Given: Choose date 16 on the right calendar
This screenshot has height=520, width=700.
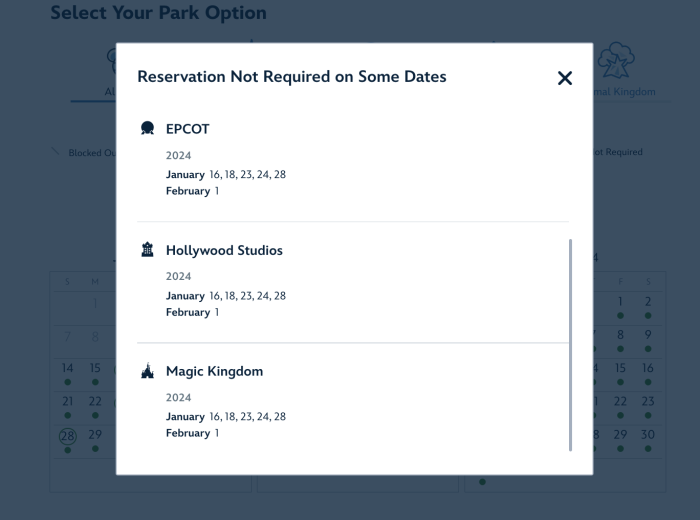Looking at the screenshot, I should pos(648,368).
